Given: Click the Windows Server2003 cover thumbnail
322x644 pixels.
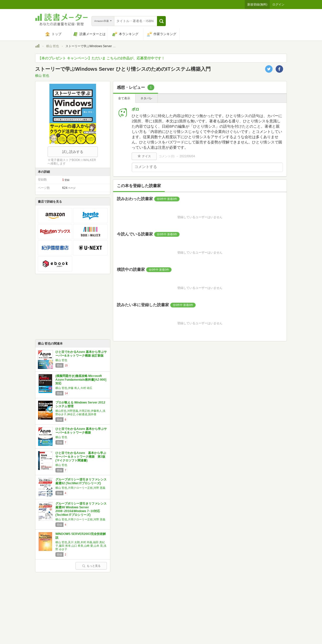Looking at the screenshot, I should (x=45, y=541).
